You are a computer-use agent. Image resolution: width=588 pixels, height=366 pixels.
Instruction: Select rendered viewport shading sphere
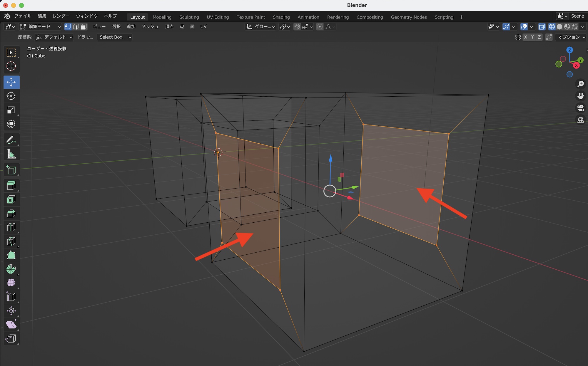[574, 27]
